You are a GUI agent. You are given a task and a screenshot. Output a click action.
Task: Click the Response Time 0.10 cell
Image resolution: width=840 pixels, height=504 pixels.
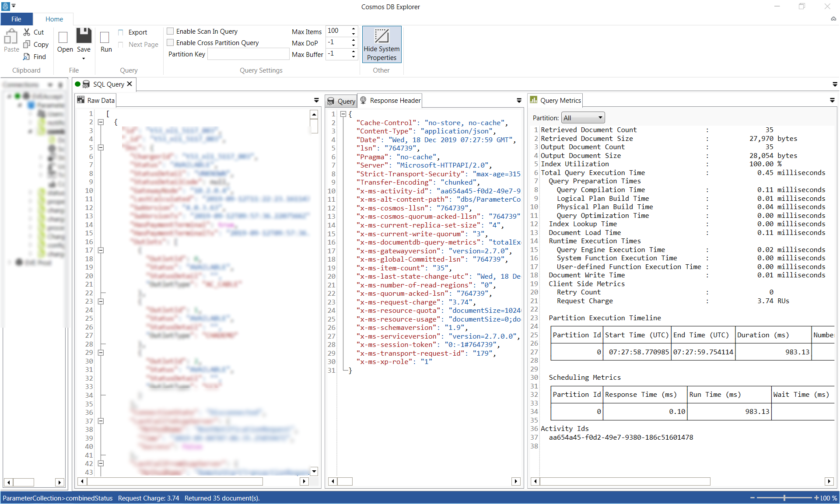pyautogui.click(x=645, y=411)
